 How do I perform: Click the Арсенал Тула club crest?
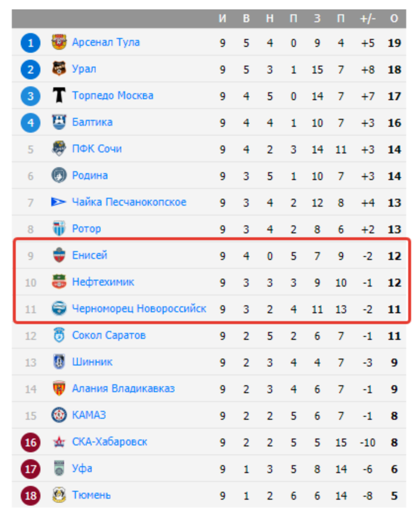pyautogui.click(x=59, y=42)
